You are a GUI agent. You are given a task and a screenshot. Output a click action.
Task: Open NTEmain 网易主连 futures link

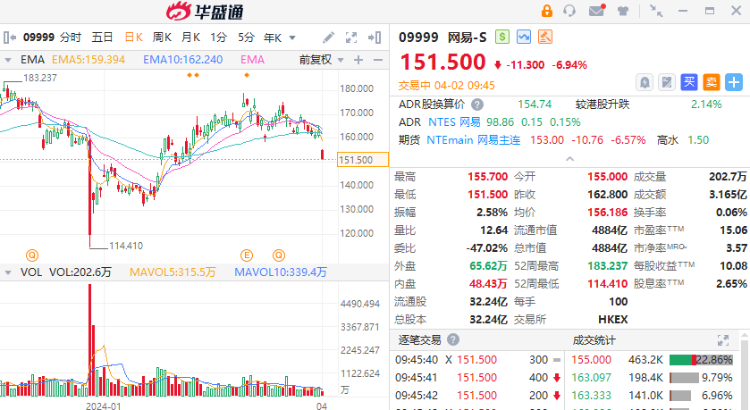(473, 140)
